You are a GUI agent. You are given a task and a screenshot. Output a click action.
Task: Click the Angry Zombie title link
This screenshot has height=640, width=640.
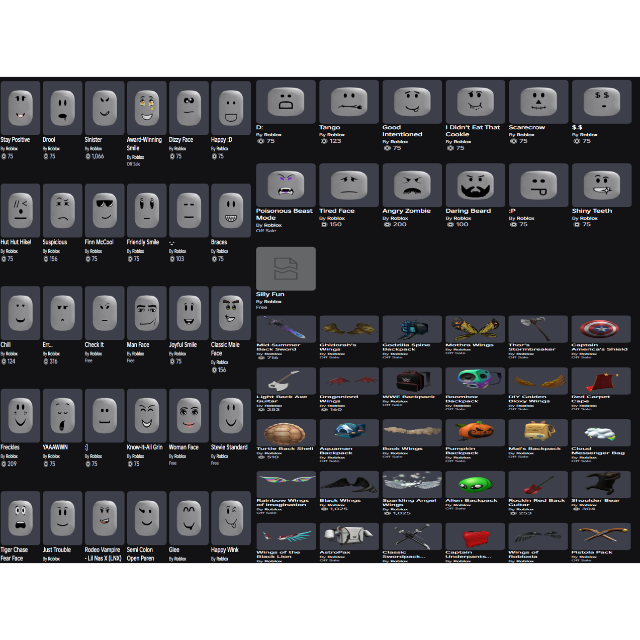pos(408,211)
